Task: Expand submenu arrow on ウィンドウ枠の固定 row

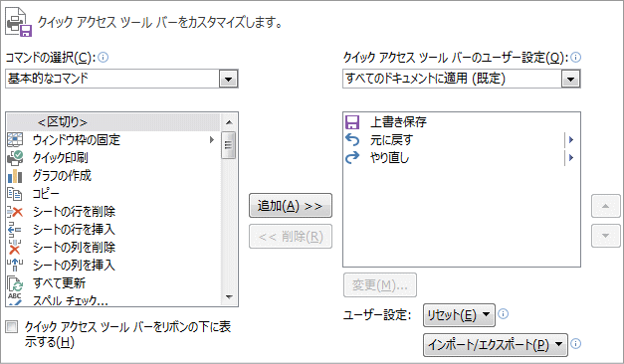Action: tap(212, 139)
